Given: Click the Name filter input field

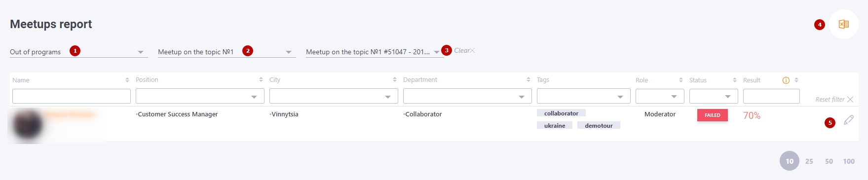Looking at the screenshot, I should 72,96.
